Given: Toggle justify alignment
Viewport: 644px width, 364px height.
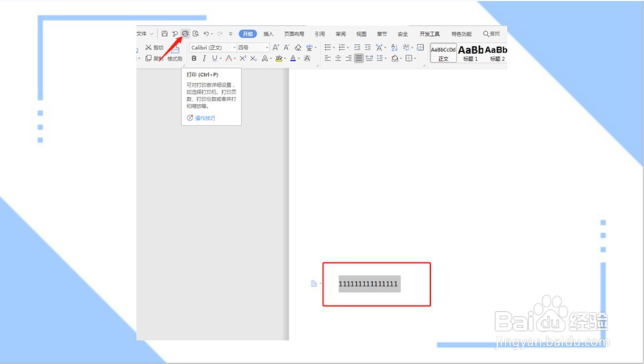Looking at the screenshot, I should [359, 59].
